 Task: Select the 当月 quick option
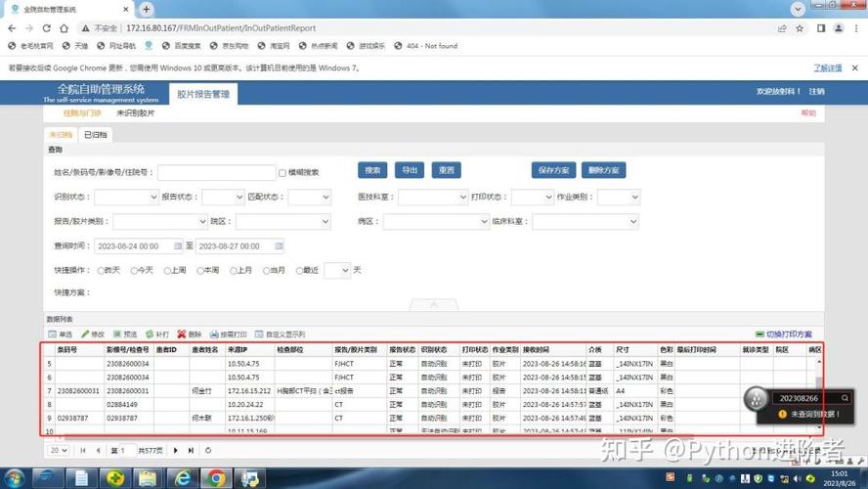pyautogui.click(x=266, y=271)
